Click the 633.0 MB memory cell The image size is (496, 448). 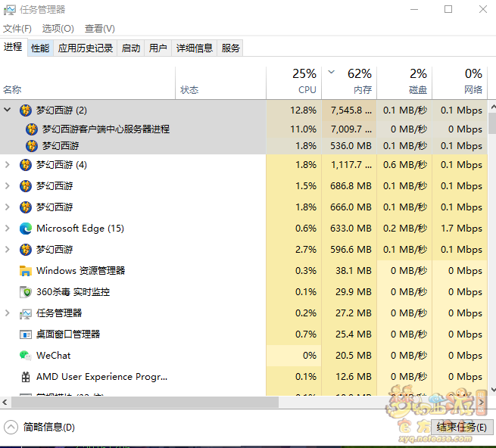pos(349,229)
